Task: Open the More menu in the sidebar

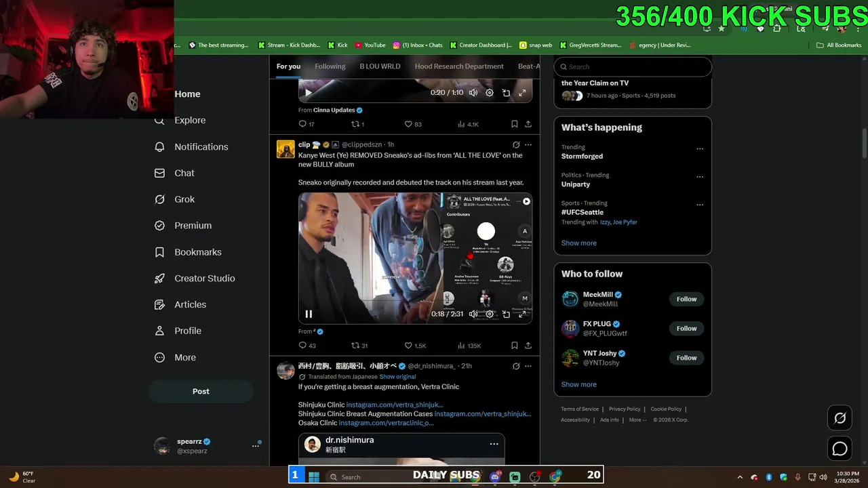Action: coord(176,357)
